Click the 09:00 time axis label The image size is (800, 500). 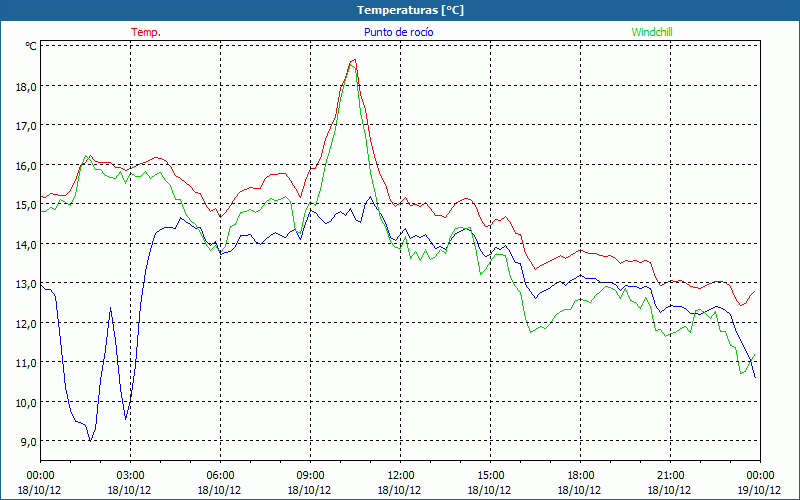click(x=310, y=476)
